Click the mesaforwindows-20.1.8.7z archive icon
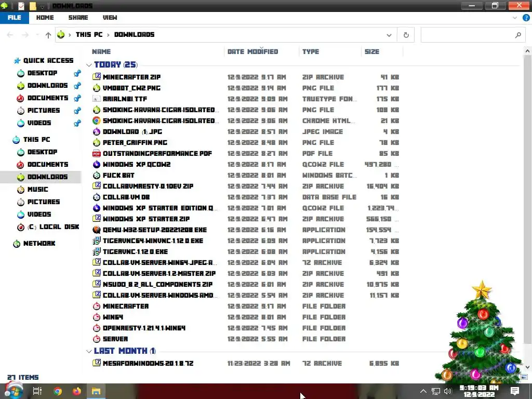This screenshot has height=399, width=532. [x=97, y=363]
